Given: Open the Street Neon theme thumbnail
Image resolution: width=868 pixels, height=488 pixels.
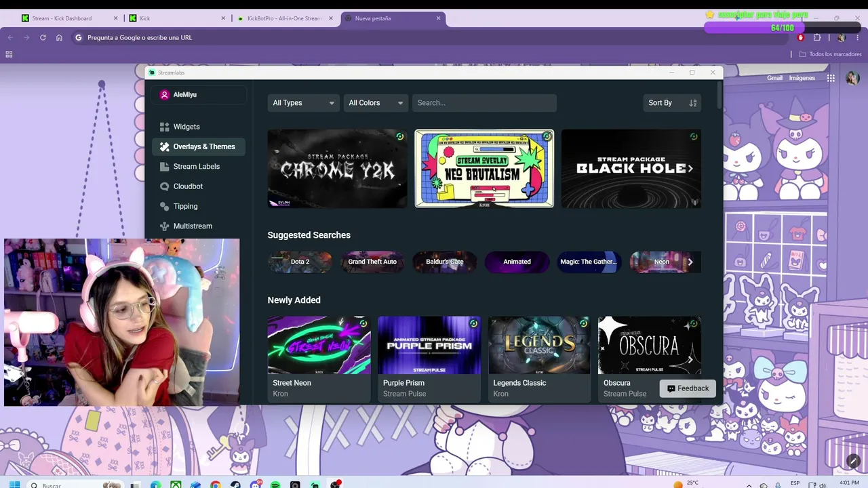Looking at the screenshot, I should point(319,345).
